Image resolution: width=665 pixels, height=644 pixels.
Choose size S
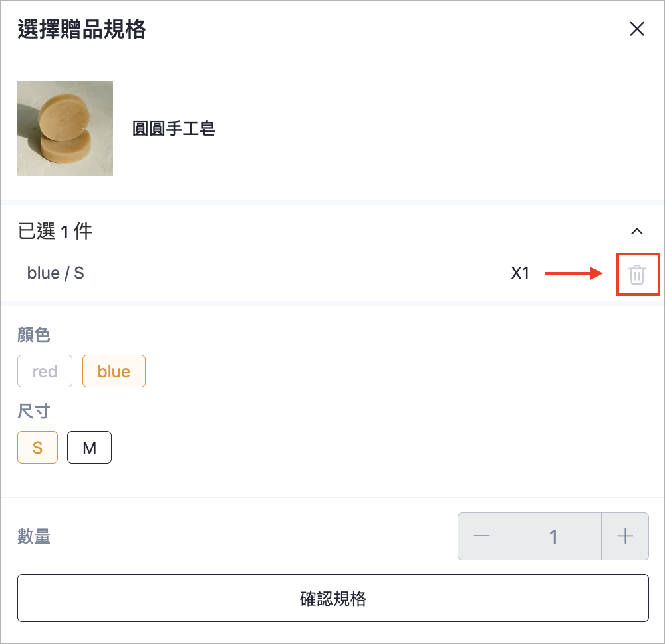[x=37, y=448]
